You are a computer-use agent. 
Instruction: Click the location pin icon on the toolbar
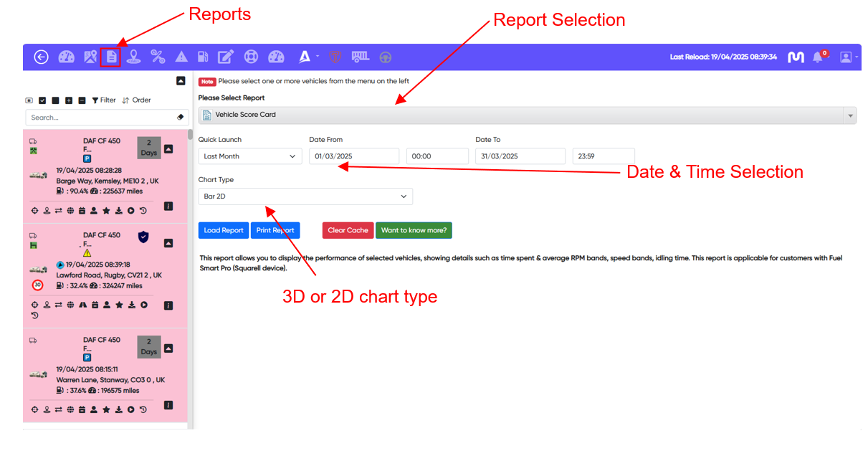(x=133, y=57)
